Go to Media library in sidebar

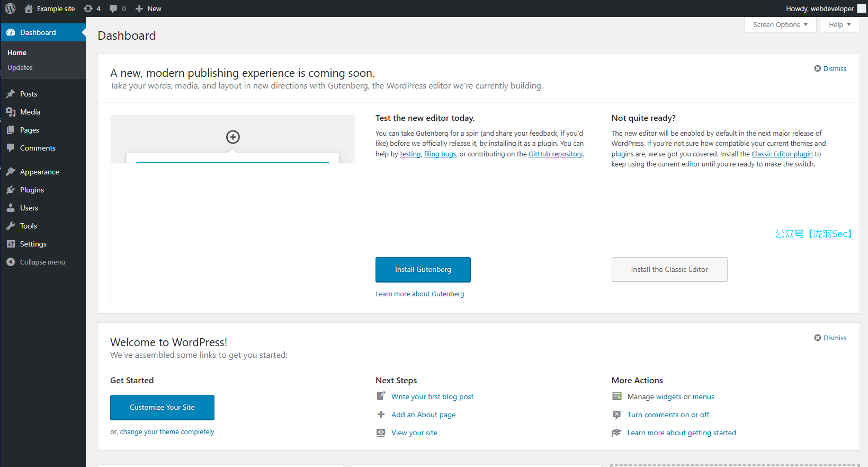pos(30,112)
